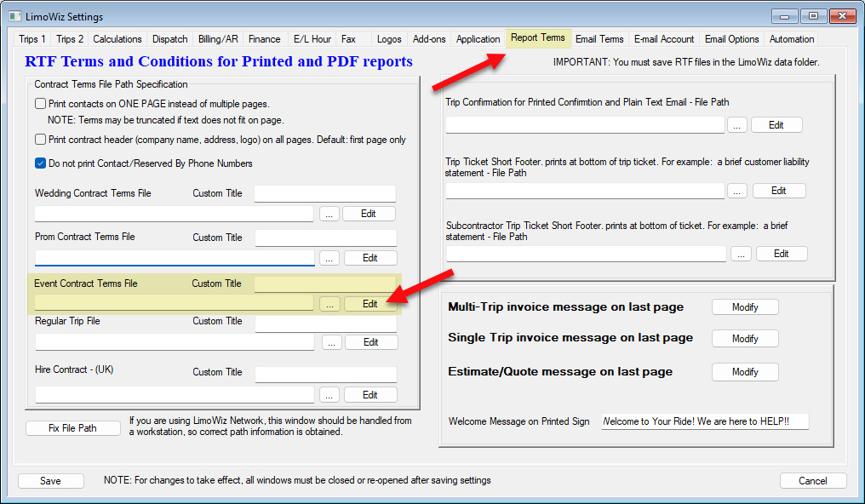The image size is (865, 504).
Task: Open the Email Terms tab
Action: [x=599, y=39]
